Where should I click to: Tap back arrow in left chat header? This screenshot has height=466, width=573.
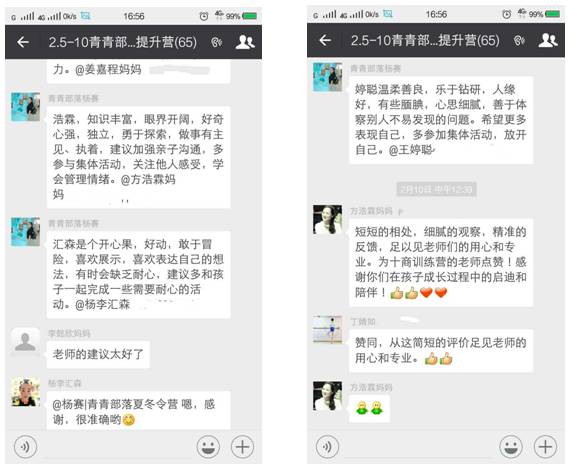tap(23, 42)
